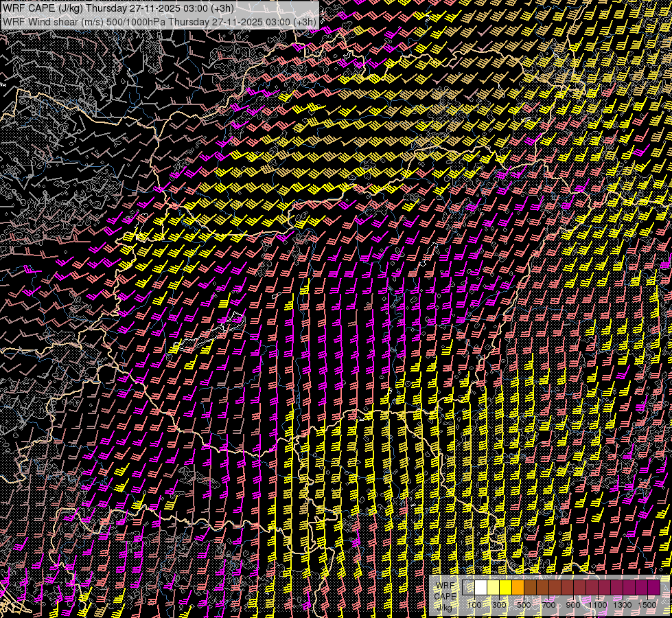
Task: Click the "1300" legend scale label
Action: pyautogui.click(x=623, y=604)
